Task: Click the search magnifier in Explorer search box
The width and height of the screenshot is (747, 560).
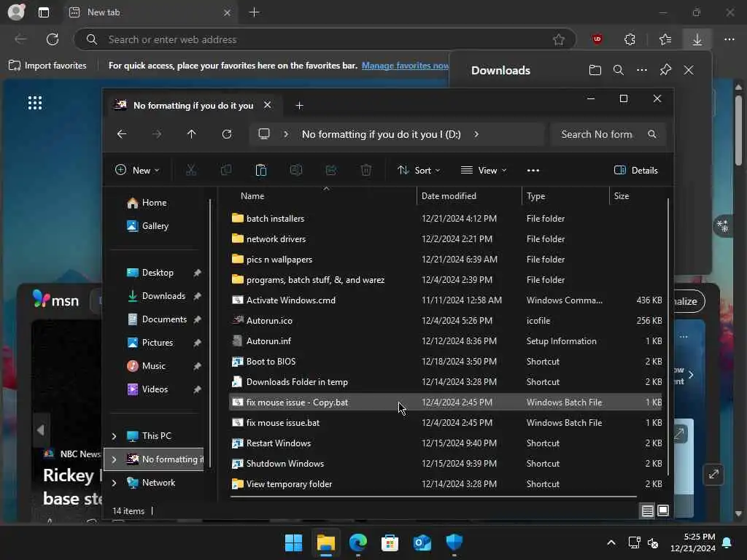Action: [651, 134]
